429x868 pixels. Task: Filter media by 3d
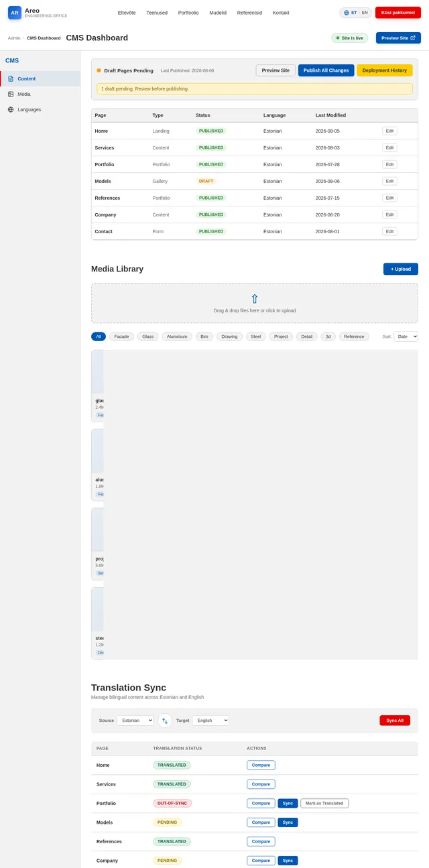(x=328, y=336)
